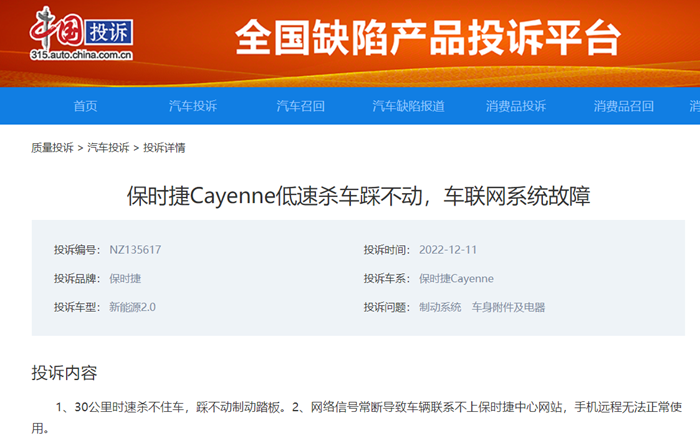
Task: Select 汽车缺陷报道 in the nav bar
Action: pos(408,106)
